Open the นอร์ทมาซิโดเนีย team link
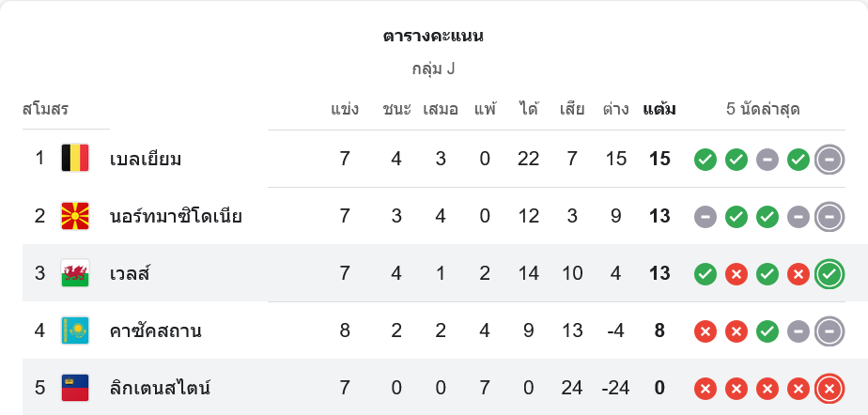The height and width of the screenshot is (415, 868). pyautogui.click(x=176, y=217)
